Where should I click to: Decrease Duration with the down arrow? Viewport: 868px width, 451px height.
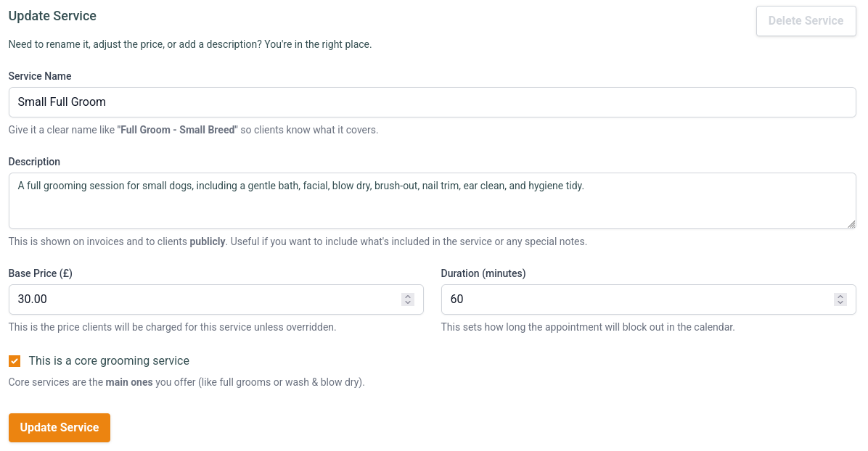840,302
